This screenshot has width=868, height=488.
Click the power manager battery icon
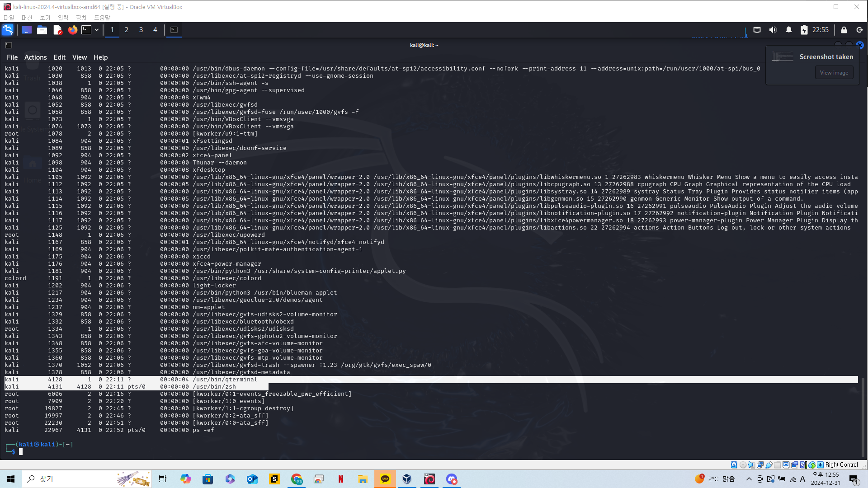[x=804, y=30]
